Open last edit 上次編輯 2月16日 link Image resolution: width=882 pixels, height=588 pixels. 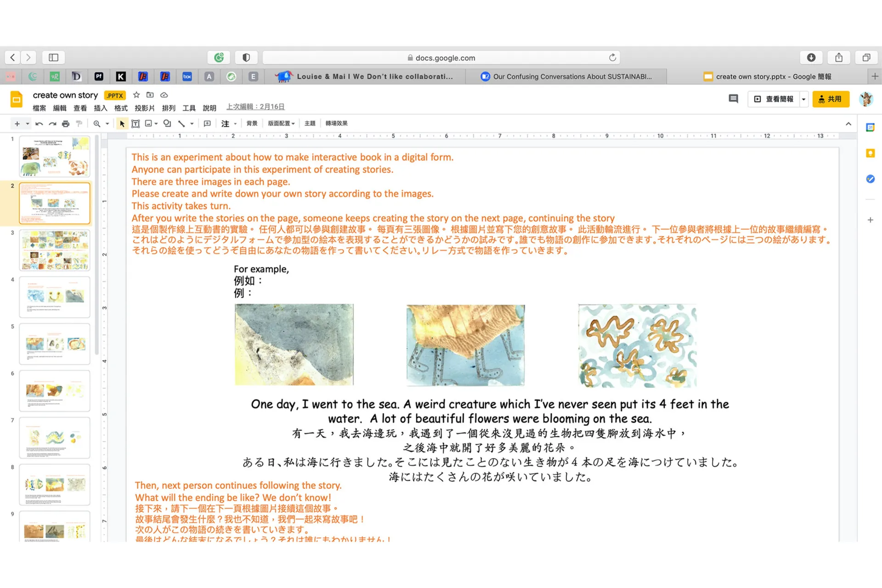pos(255,107)
